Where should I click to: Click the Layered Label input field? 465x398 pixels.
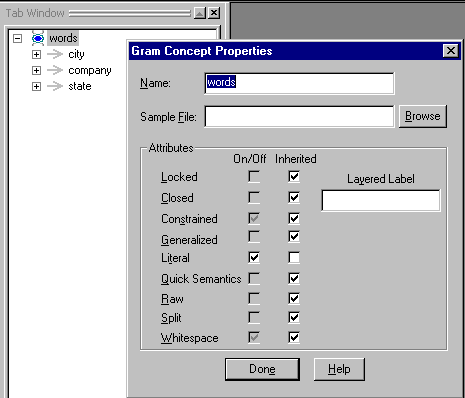pos(381,200)
